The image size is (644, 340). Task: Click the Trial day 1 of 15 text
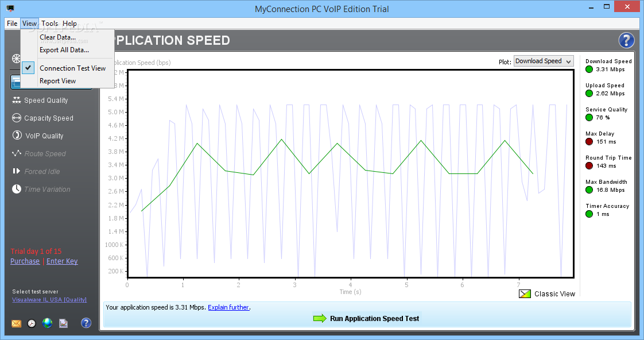pyautogui.click(x=36, y=251)
